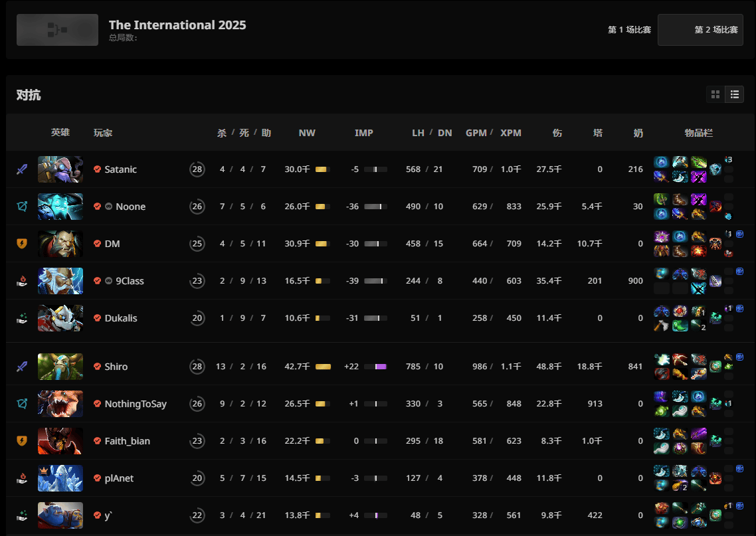Click Shiro's safe lane sword role icon
This screenshot has height=536, width=756.
[x=22, y=367]
